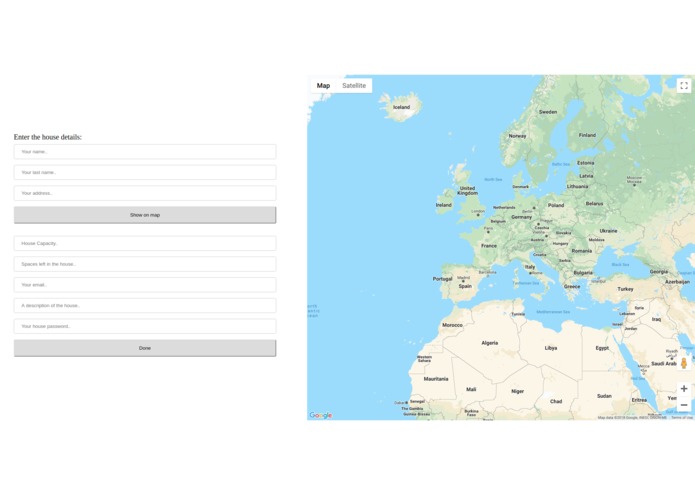Click the Morocco label on map
Screen dimensions: 695x494
(453, 325)
